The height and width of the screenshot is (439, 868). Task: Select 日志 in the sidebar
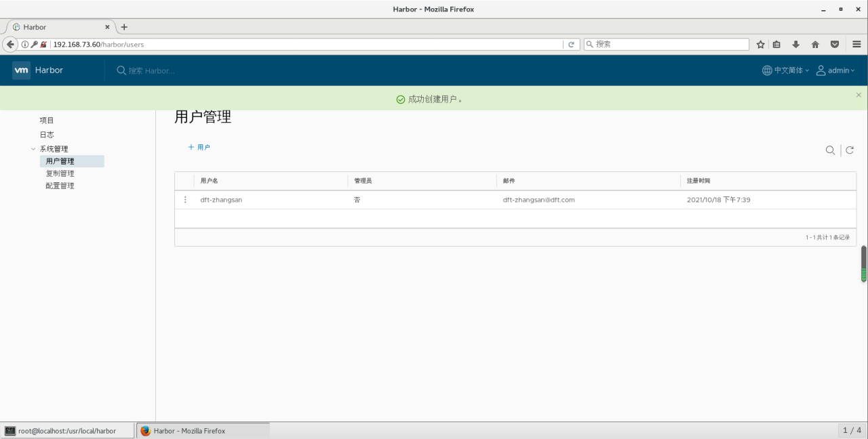pos(47,134)
